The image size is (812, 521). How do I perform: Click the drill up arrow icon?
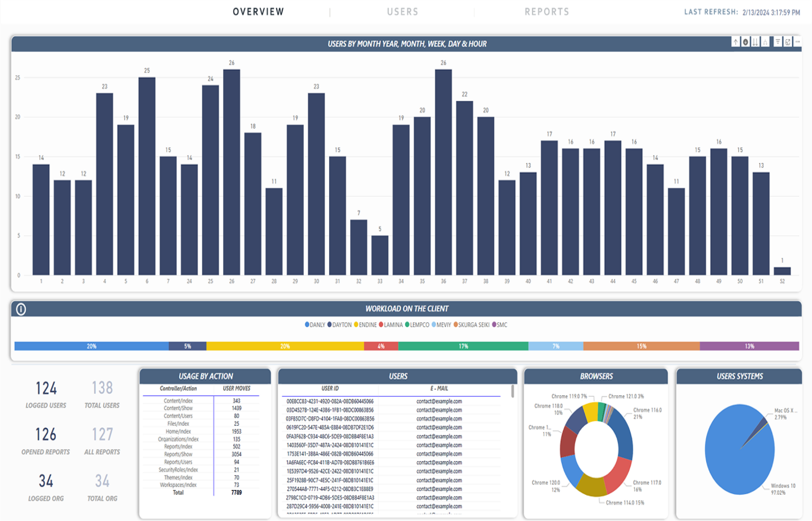(735, 42)
